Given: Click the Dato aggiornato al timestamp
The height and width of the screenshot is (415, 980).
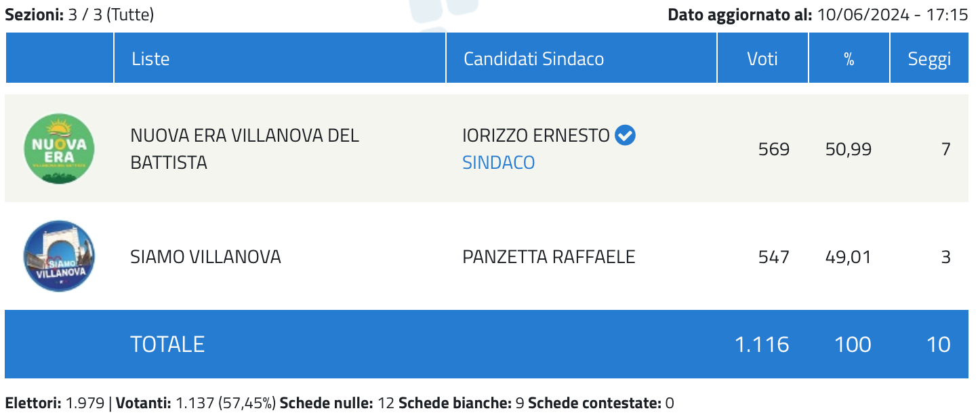Looking at the screenshot, I should point(818,15).
